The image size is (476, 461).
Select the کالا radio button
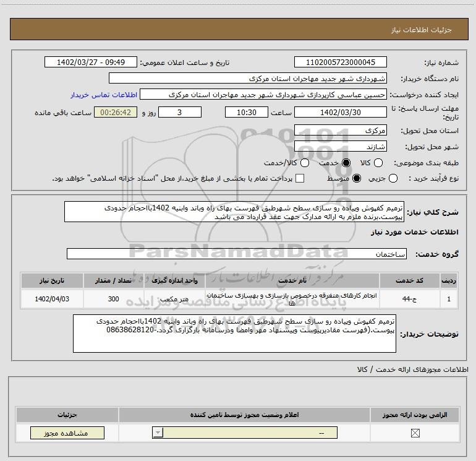[378, 163]
